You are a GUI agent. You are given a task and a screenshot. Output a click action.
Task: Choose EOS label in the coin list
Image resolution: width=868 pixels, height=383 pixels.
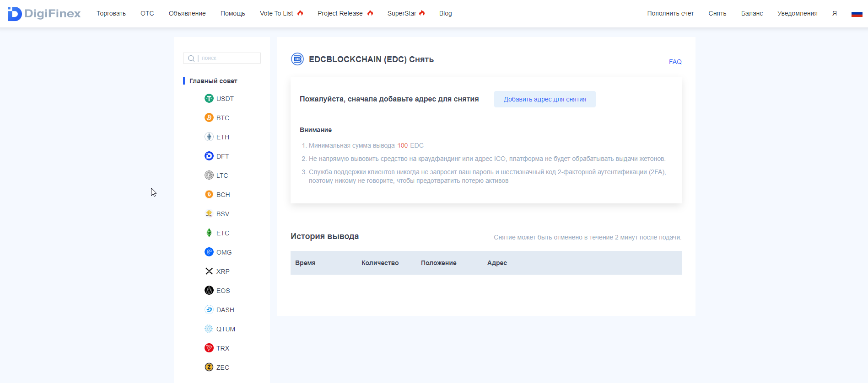[223, 291]
